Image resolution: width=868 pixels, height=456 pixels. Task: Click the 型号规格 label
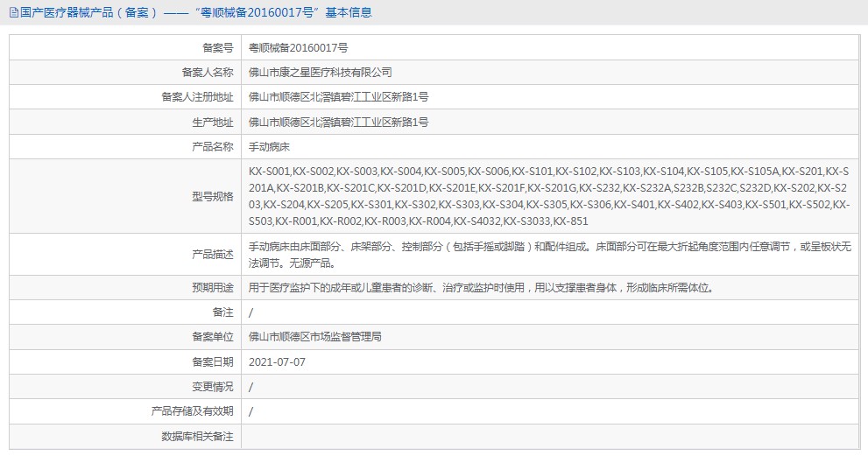[213, 196]
